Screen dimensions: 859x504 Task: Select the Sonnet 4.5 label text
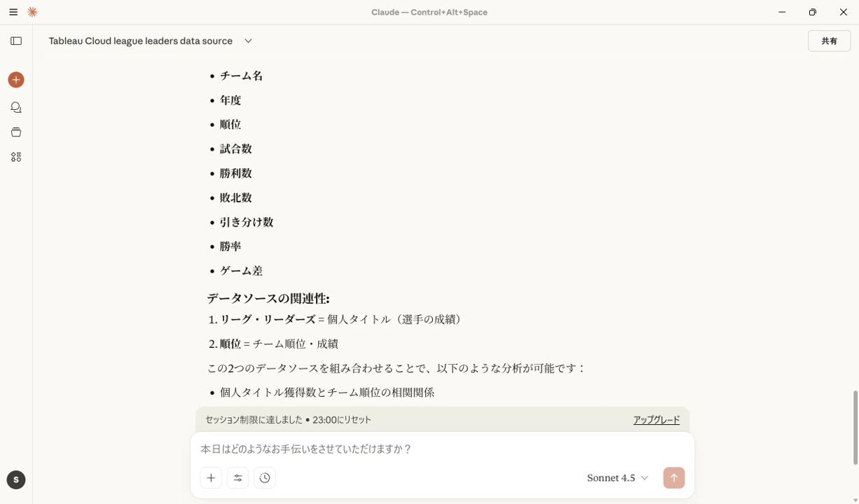pos(610,477)
